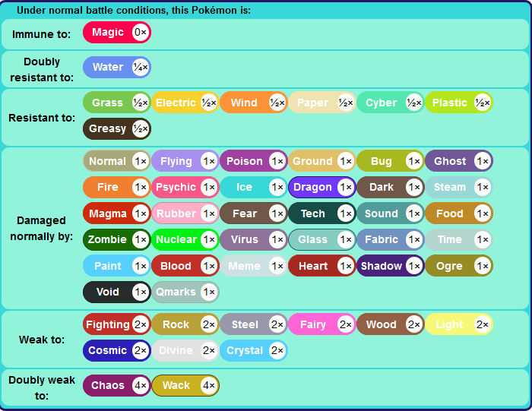This screenshot has width=532, height=411.
Task: Open the Food type badge
Action: point(459,213)
